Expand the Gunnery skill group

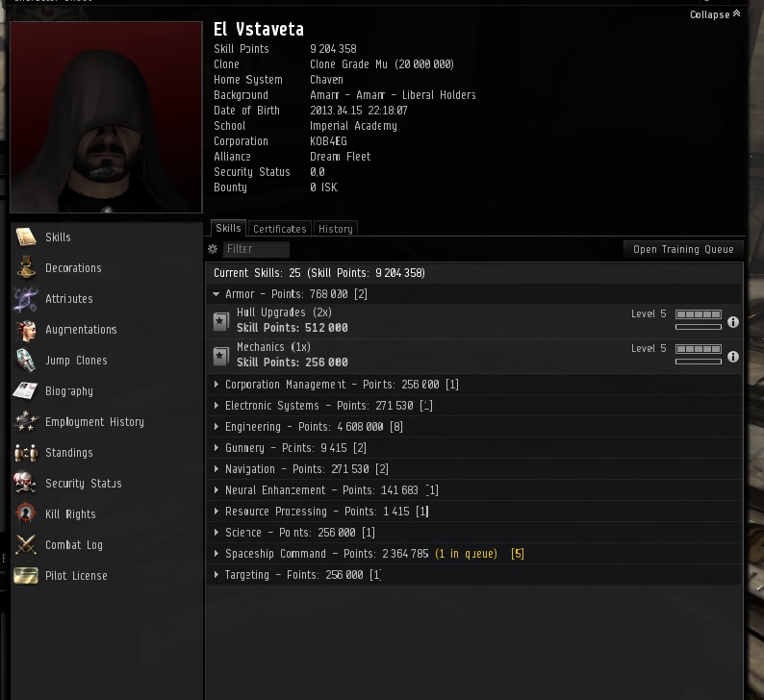[216, 448]
